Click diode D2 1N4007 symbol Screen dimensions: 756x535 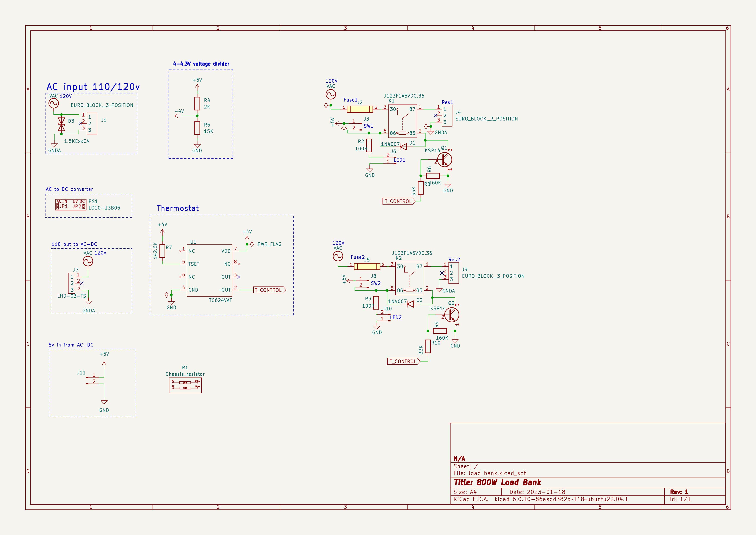[x=410, y=304]
